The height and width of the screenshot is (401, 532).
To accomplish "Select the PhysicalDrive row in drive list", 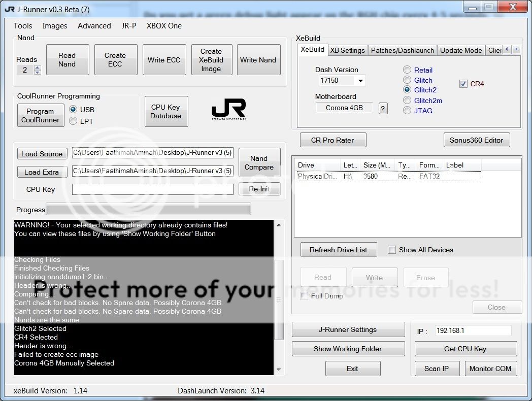I will click(388, 177).
